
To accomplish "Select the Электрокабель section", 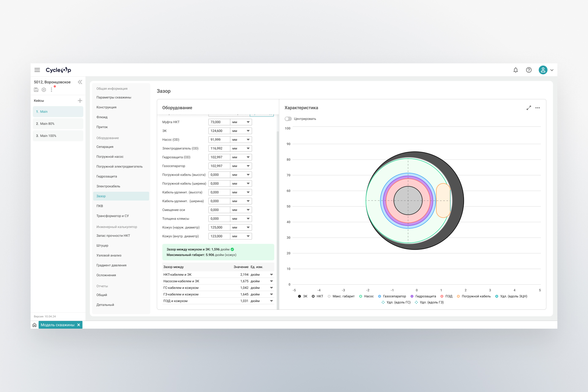I will (108, 186).
